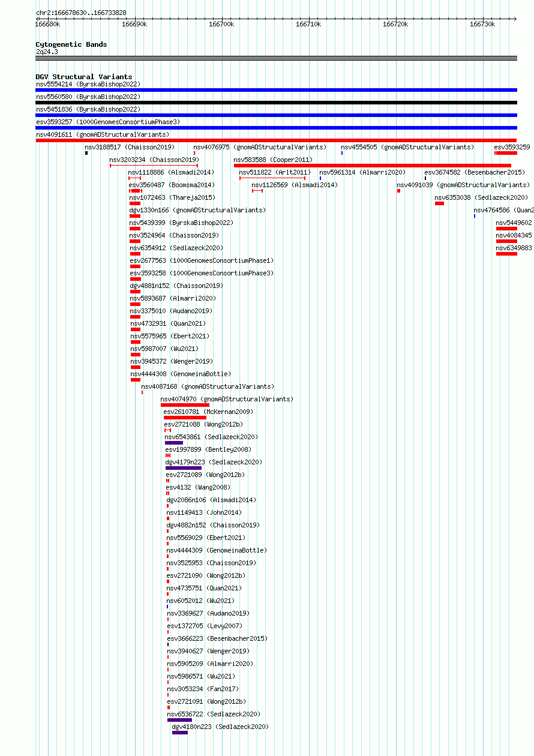Viewport: 534px width, 756px height.
Task: Open the nsv5451836 (ByrskaBishop2022) variant label
Action: point(88,109)
